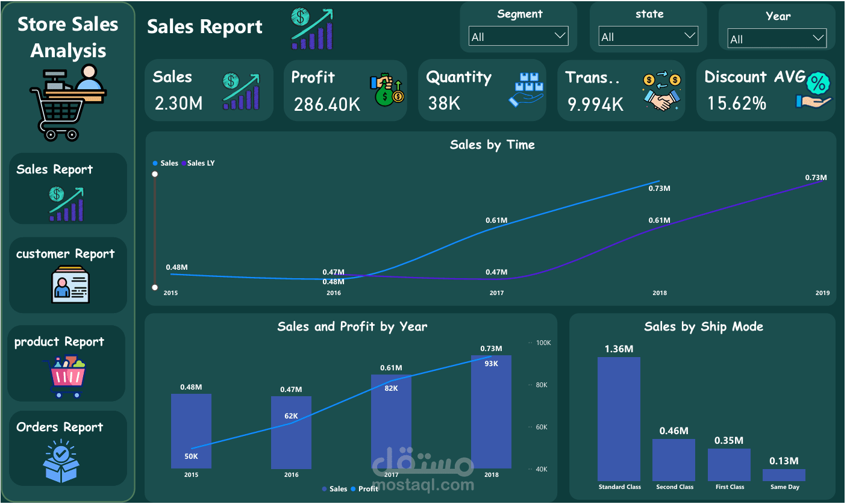Click the 0.61M label on the 2017 Sales line
847x504 pixels.
coord(496,220)
